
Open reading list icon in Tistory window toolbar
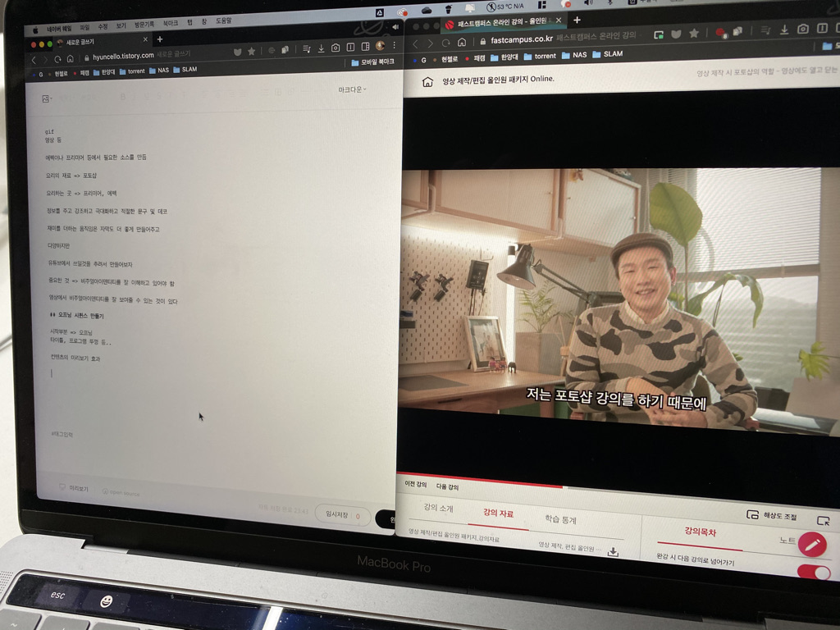(x=307, y=48)
